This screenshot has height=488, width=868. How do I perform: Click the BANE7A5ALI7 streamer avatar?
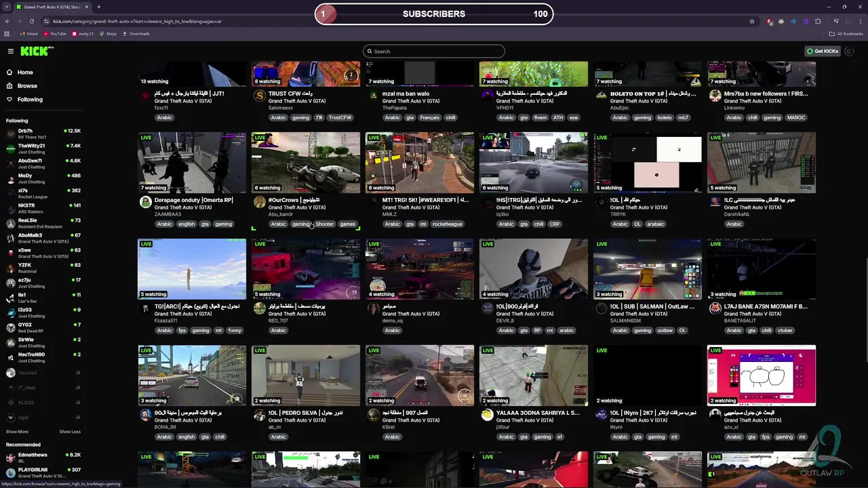click(715, 310)
